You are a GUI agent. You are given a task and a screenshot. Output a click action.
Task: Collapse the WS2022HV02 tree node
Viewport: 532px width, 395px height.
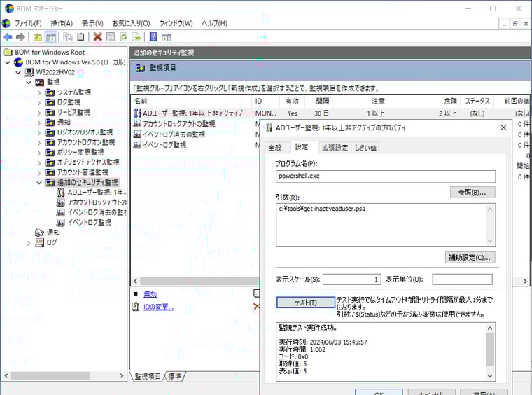[18, 72]
